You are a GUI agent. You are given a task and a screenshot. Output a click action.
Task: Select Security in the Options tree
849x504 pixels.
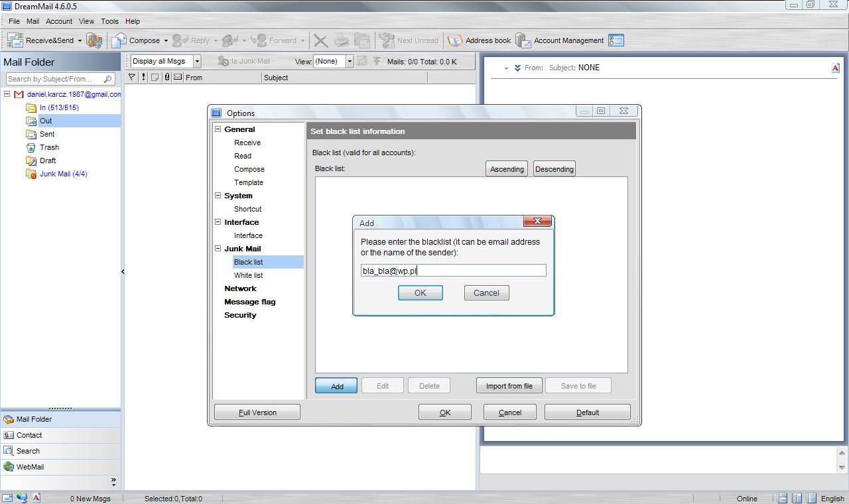tap(240, 315)
